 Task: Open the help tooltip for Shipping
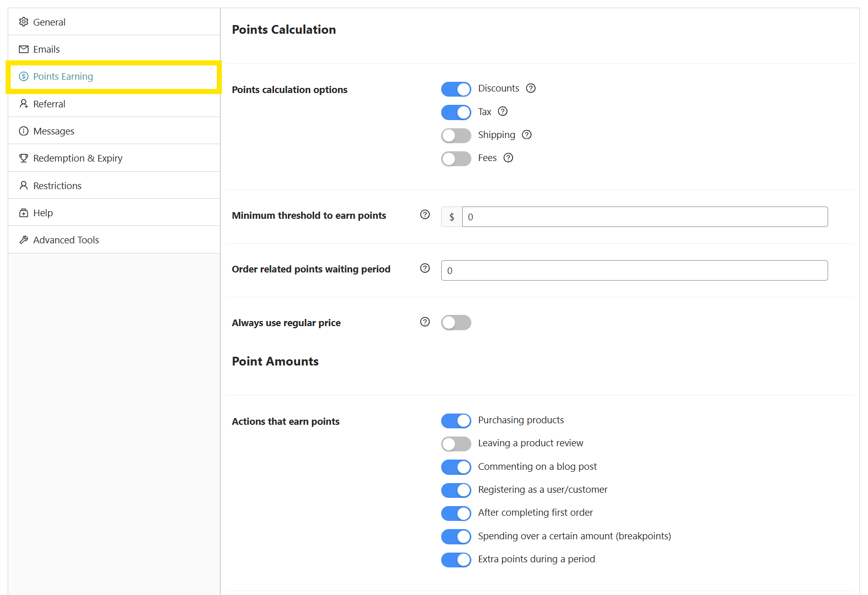pos(527,135)
